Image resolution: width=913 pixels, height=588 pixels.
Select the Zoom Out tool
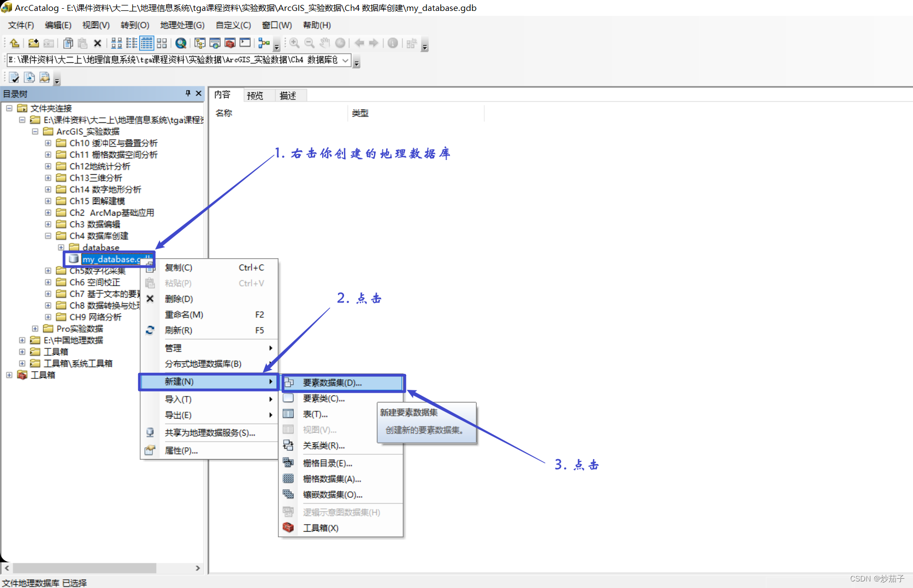point(310,43)
